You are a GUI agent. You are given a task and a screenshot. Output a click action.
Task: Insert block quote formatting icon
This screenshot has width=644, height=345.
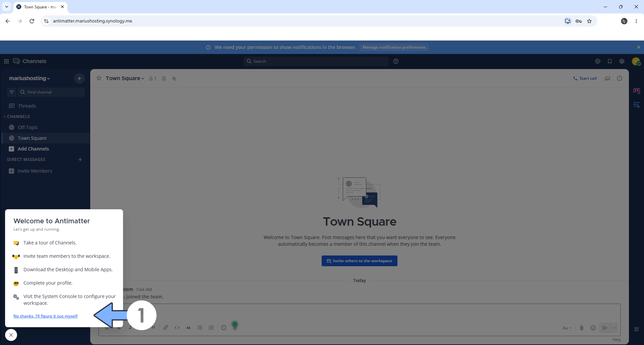[189, 328]
